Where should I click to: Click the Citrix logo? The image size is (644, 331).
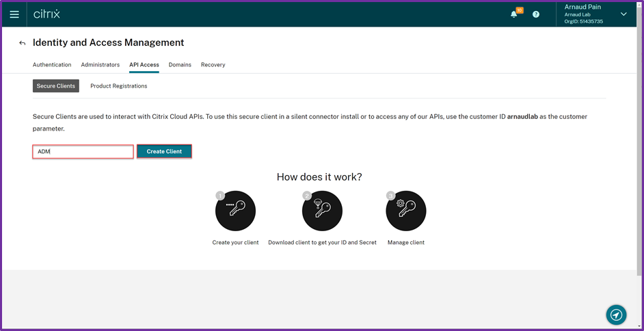click(x=46, y=14)
